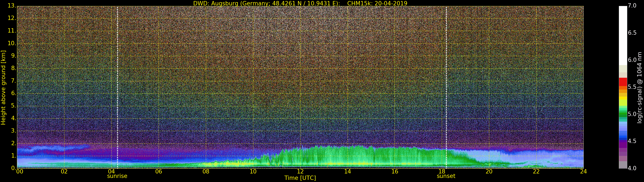Click the white segment of the colorbar

pos(623,35)
